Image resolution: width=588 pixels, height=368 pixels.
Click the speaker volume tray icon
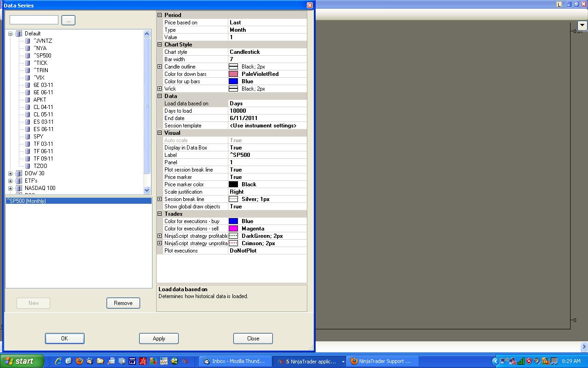point(537,361)
